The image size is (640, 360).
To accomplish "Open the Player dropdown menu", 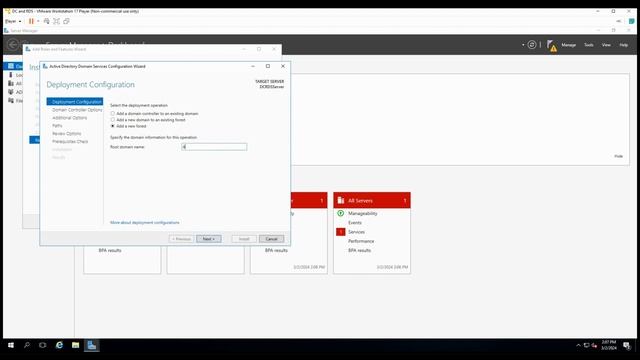I will click(13, 21).
